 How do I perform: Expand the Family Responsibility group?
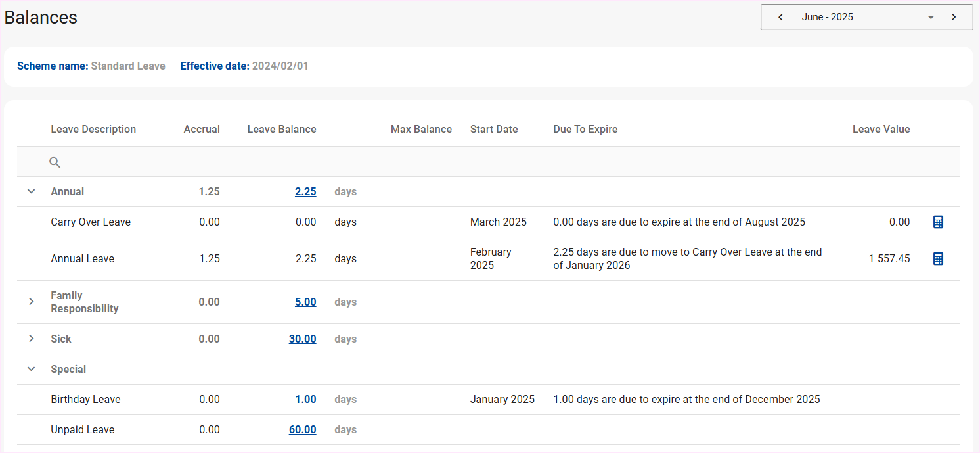(31, 302)
